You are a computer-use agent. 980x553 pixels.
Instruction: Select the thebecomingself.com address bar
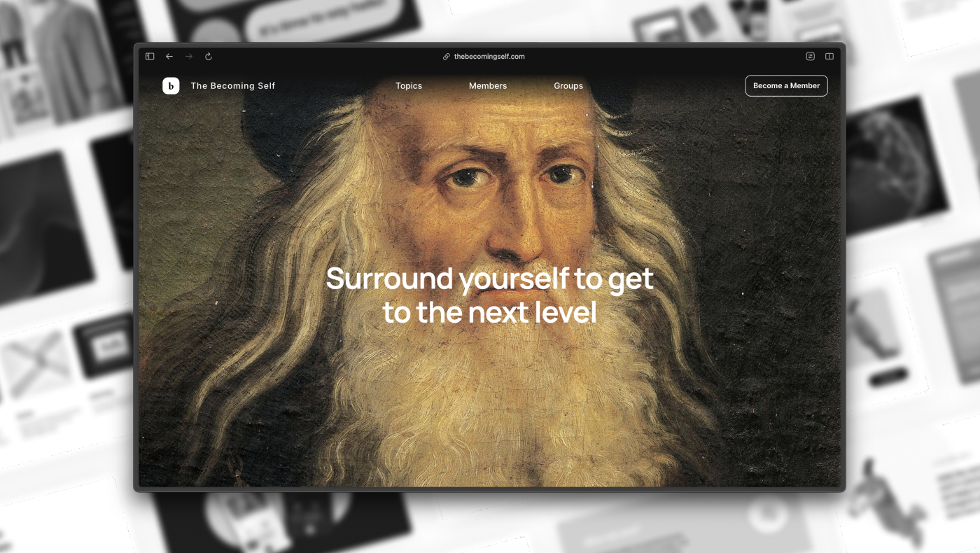489,57
